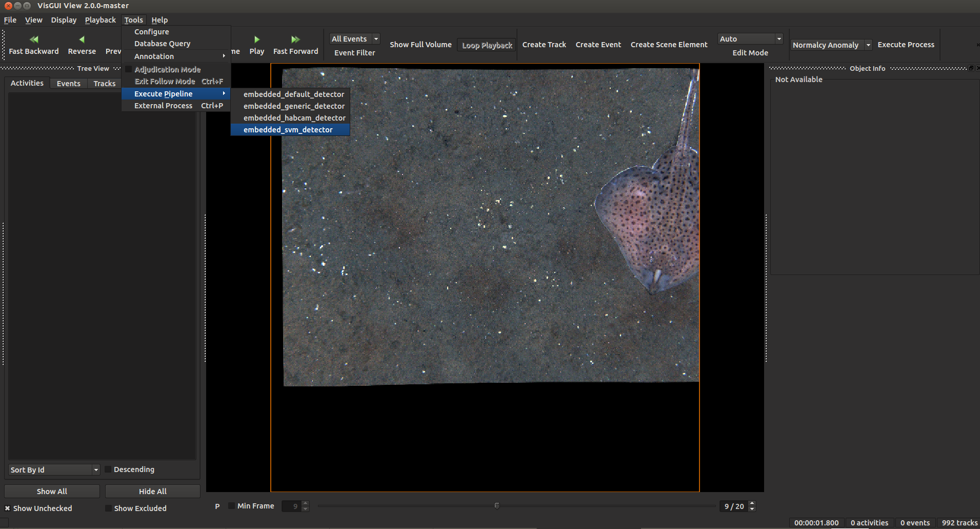Open the Sort By Id combo box

(x=54, y=470)
